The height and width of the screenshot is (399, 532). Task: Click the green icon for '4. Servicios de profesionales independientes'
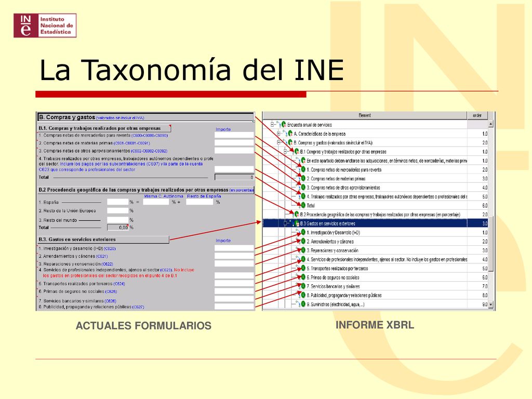(x=303, y=259)
